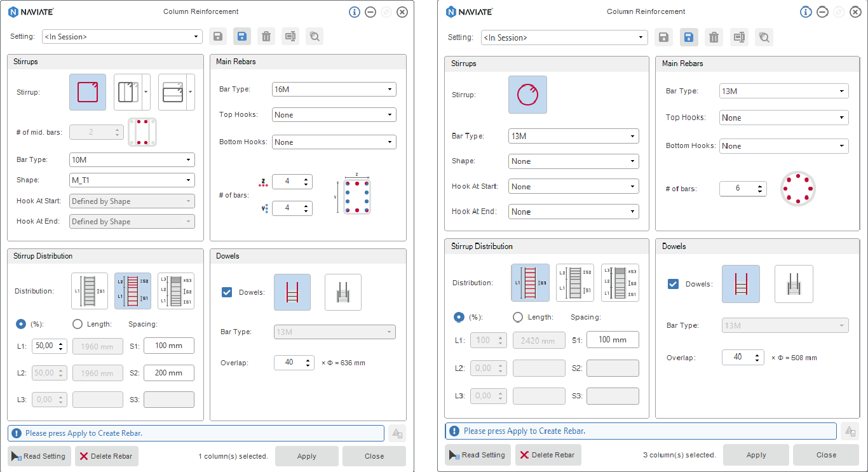Image resolution: width=868 pixels, height=472 pixels.
Task: Open the <In Session> Setting dropdown in right dialog
Action: point(564,37)
